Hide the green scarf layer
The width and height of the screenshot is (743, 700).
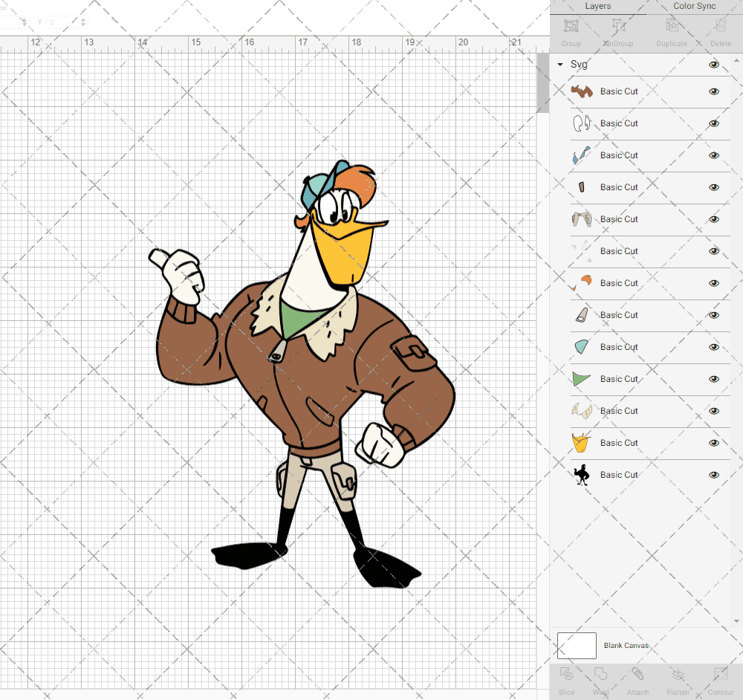(x=714, y=379)
